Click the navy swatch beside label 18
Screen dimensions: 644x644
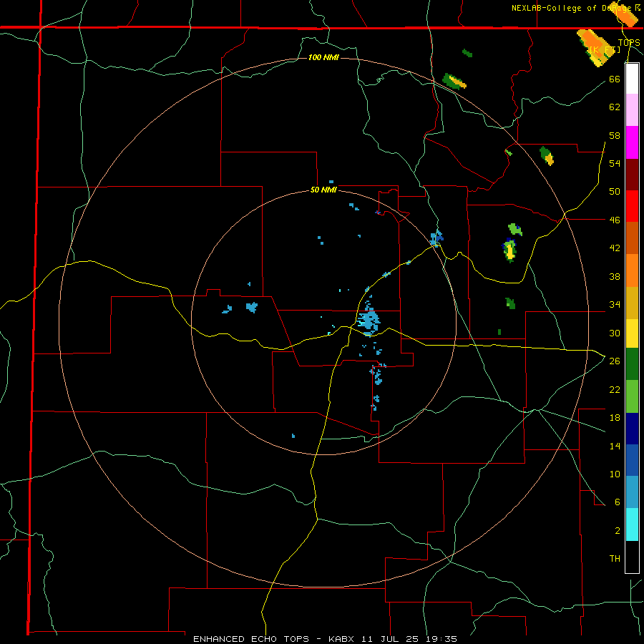point(632,429)
